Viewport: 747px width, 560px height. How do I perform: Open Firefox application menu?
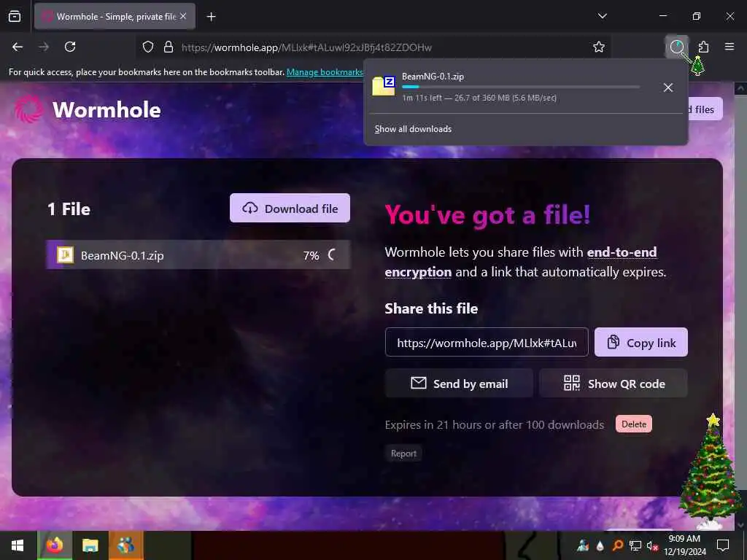tap(729, 47)
